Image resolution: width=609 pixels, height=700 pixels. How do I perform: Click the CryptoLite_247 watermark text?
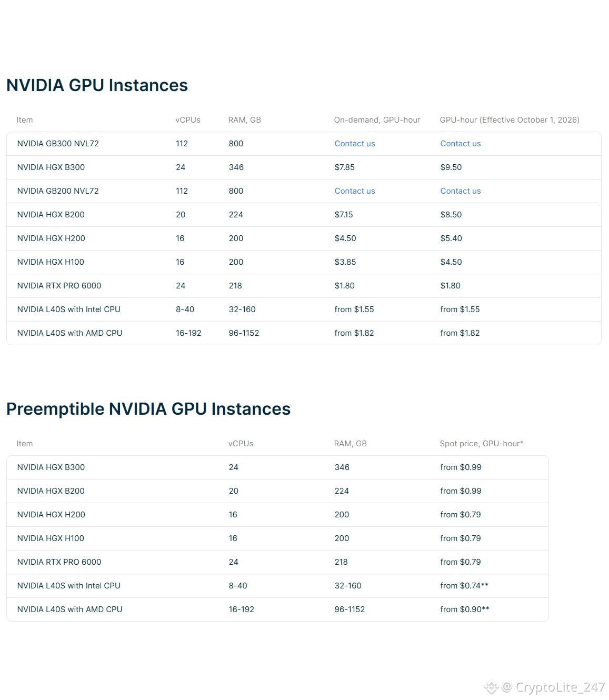560,687
